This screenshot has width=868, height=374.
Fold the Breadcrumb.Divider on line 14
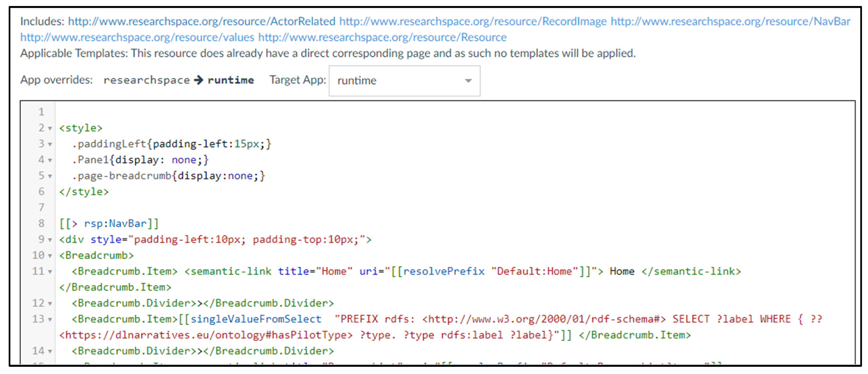coord(50,351)
